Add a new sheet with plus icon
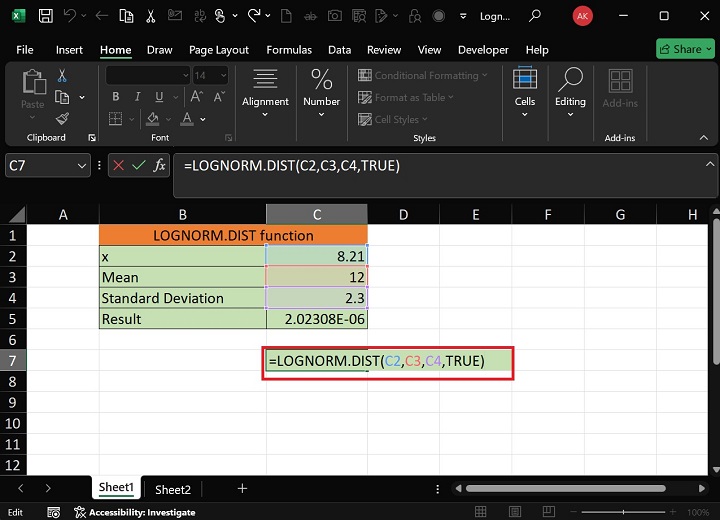720x520 pixels. (242, 489)
